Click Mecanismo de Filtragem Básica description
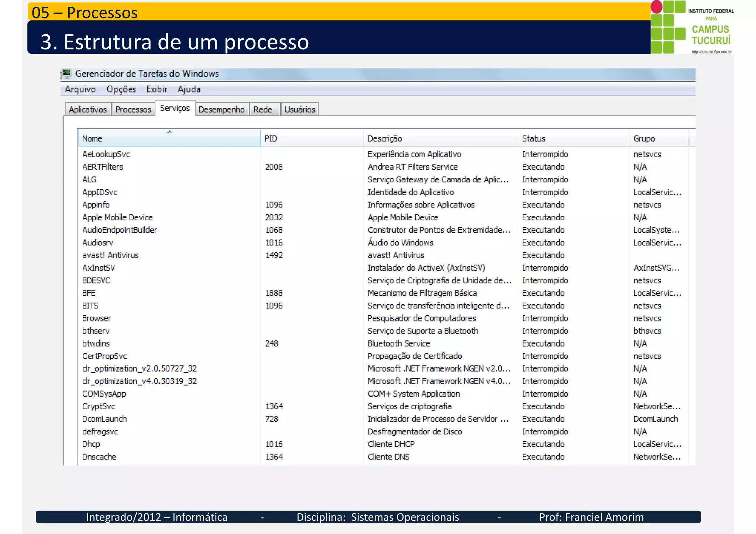This screenshot has height=534, width=756. 422,293
